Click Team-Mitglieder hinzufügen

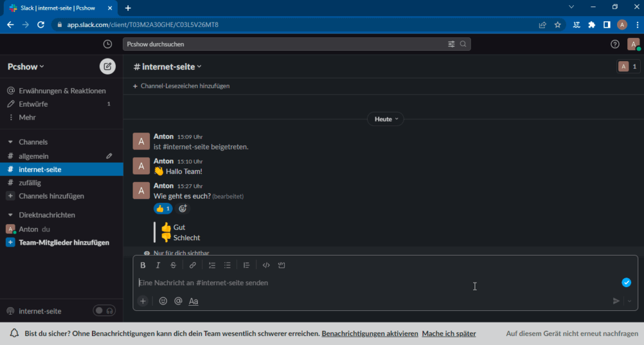point(62,242)
